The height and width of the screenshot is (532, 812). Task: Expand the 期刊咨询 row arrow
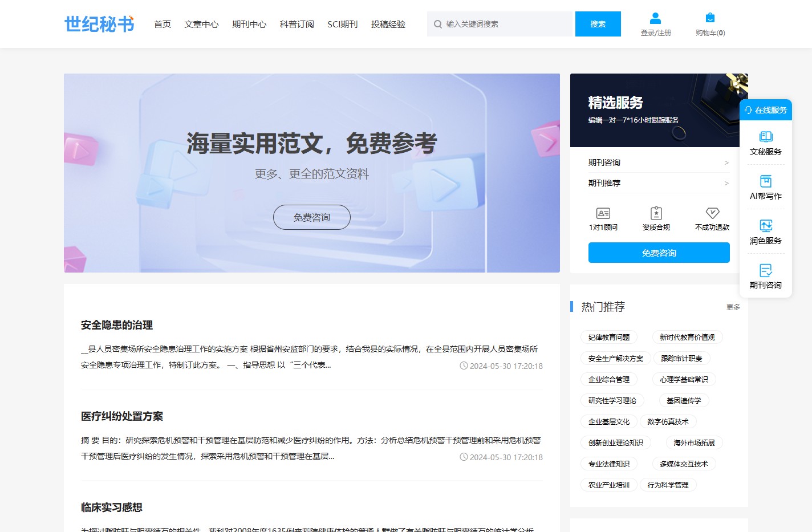pos(726,163)
